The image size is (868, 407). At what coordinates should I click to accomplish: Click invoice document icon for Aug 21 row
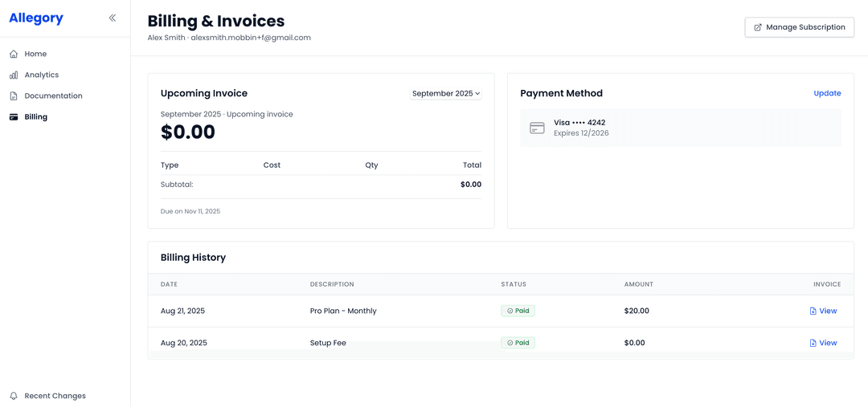tap(813, 311)
